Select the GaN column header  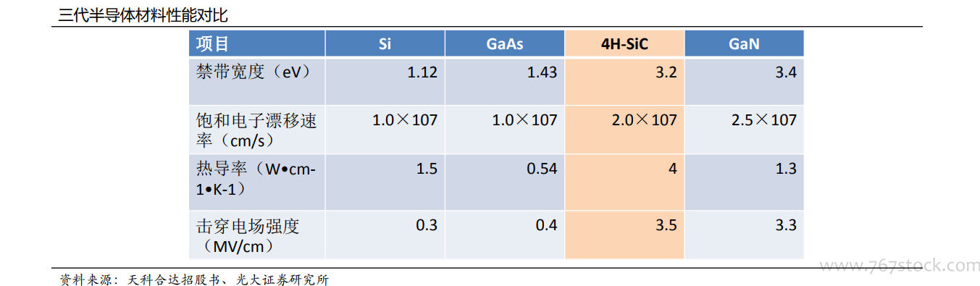coord(744,44)
